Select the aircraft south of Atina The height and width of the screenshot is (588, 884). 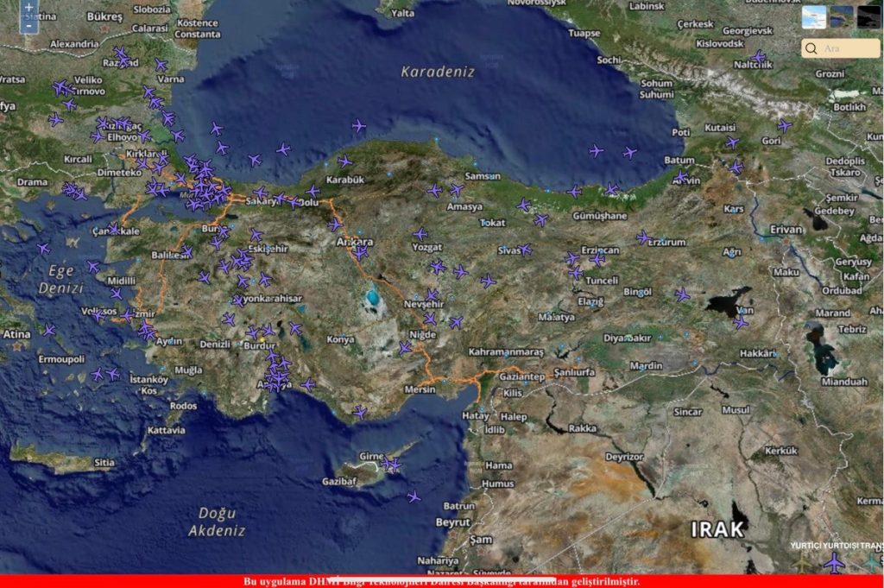pos(48,330)
